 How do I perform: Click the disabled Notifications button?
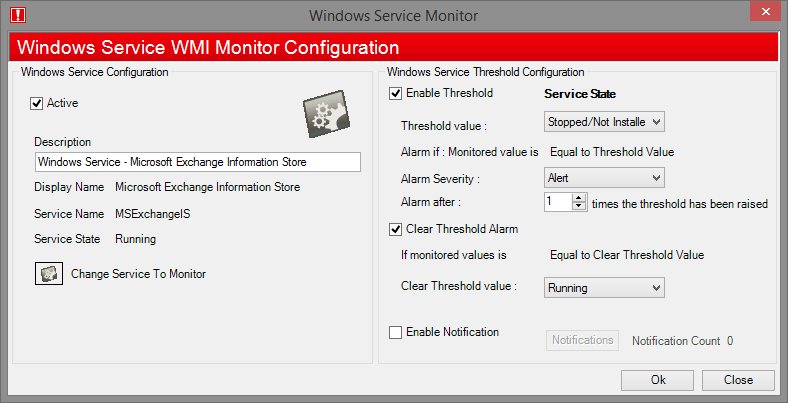point(582,340)
